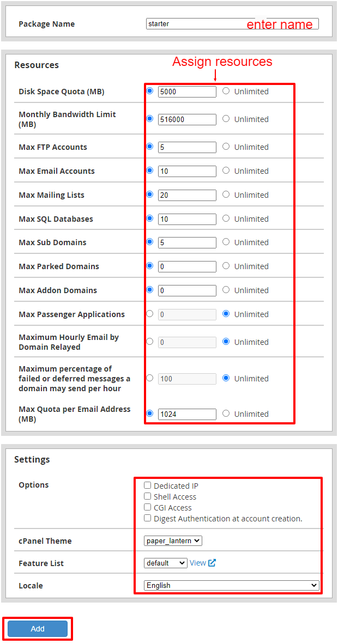The image size is (338, 644).
Task: Open the cPanel Theme dropdown
Action: tap(173, 540)
